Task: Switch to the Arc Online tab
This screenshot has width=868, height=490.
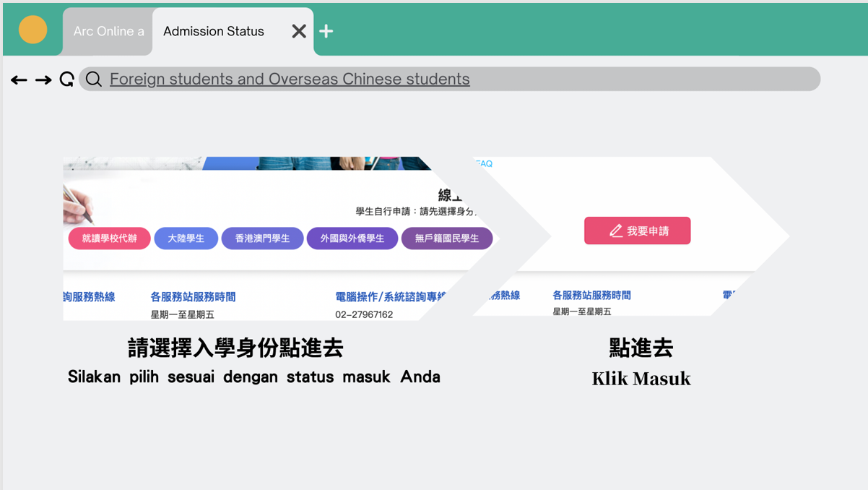Action: click(x=107, y=31)
